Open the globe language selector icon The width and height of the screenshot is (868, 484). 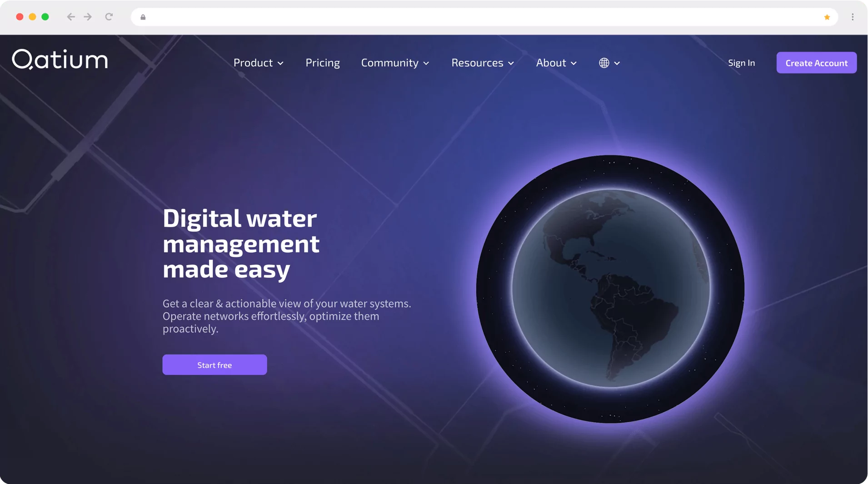pyautogui.click(x=604, y=63)
